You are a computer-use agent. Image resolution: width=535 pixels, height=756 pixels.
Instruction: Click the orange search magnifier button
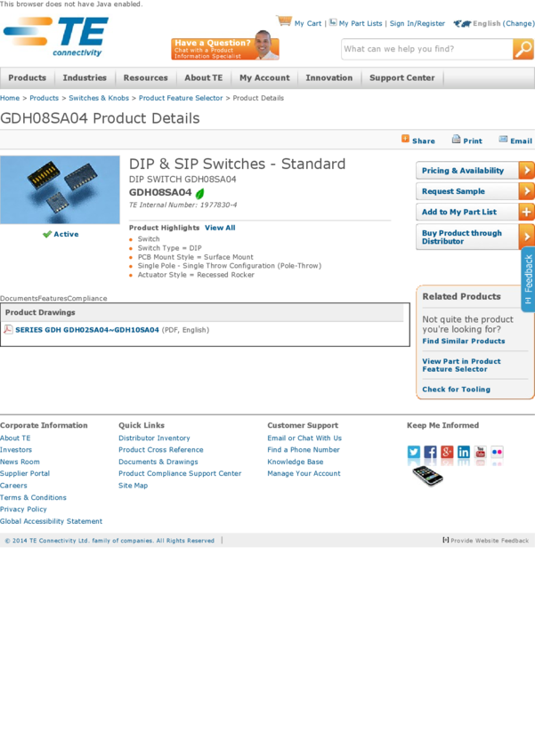pyautogui.click(x=523, y=49)
